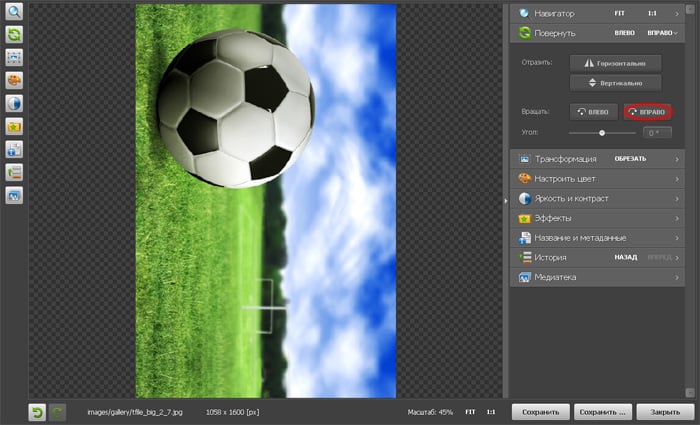This screenshot has height=425, width=700.
Task: Open the metadata info icon in left toolbar
Action: (x=14, y=150)
